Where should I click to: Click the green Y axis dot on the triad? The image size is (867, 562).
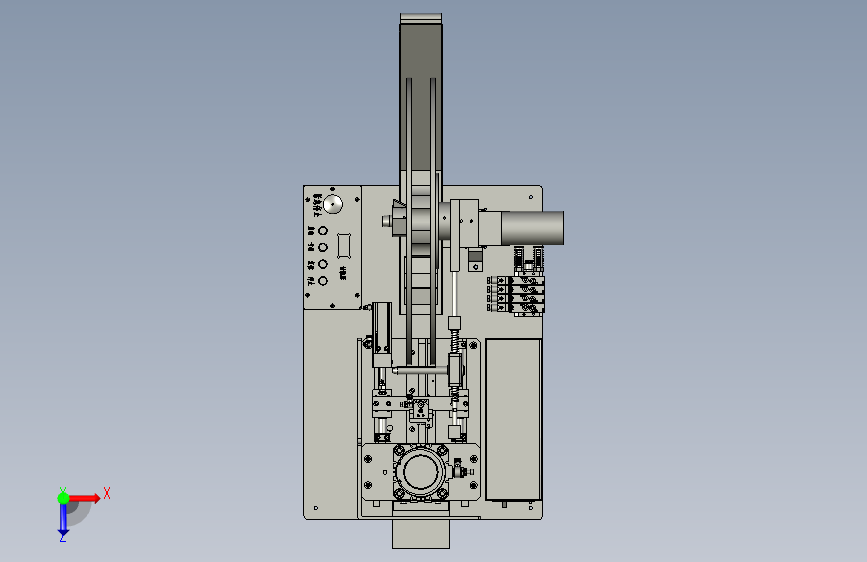click(x=63, y=498)
